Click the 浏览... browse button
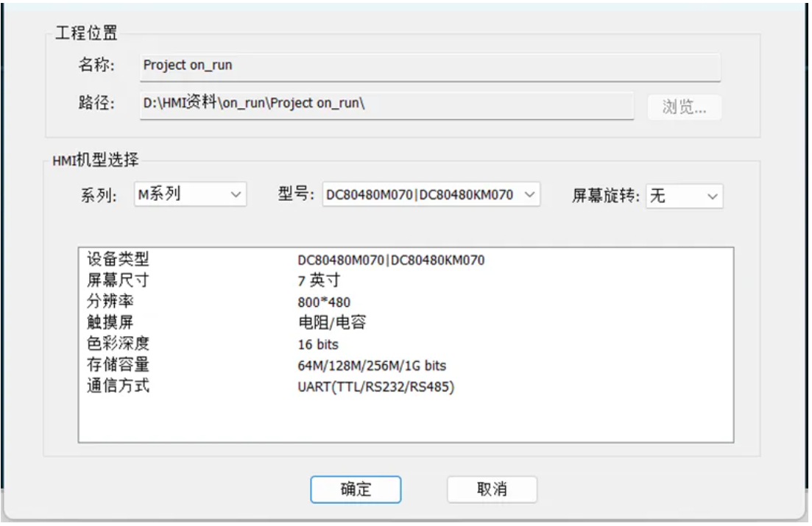Viewport: 812px width, 526px height. click(x=684, y=107)
